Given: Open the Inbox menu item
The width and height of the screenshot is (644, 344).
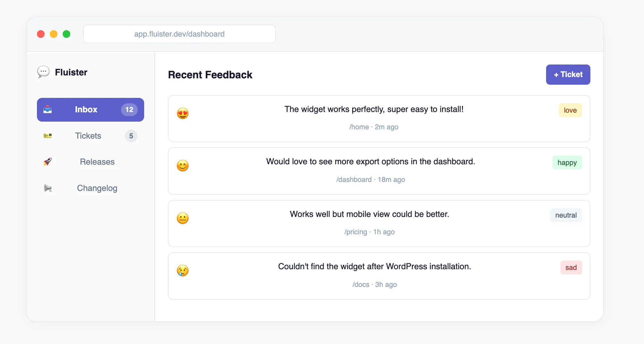Looking at the screenshot, I should (91, 110).
